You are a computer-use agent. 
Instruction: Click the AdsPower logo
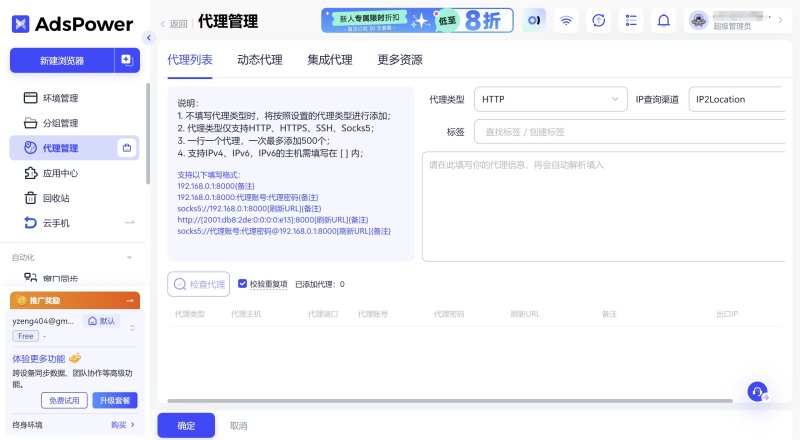pos(72,24)
